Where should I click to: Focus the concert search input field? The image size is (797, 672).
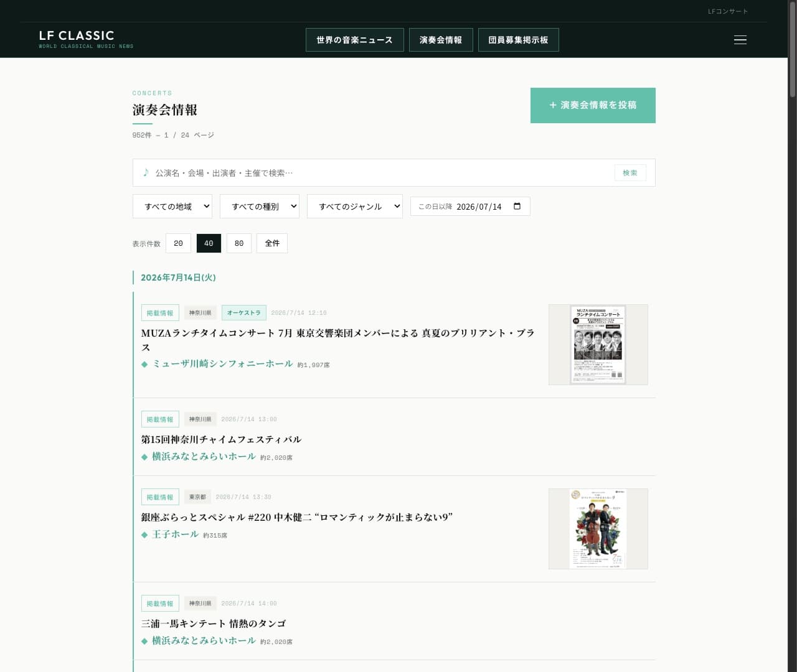(380, 173)
